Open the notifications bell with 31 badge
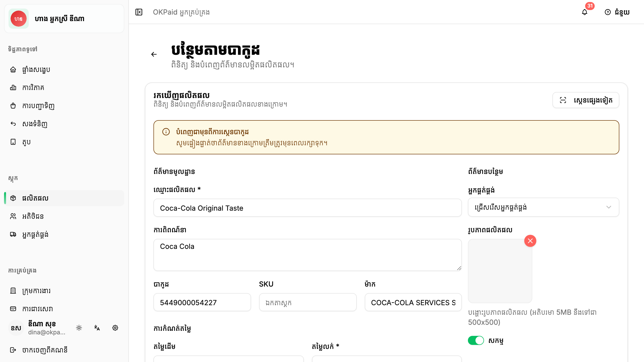This screenshot has width=644, height=362. click(585, 12)
